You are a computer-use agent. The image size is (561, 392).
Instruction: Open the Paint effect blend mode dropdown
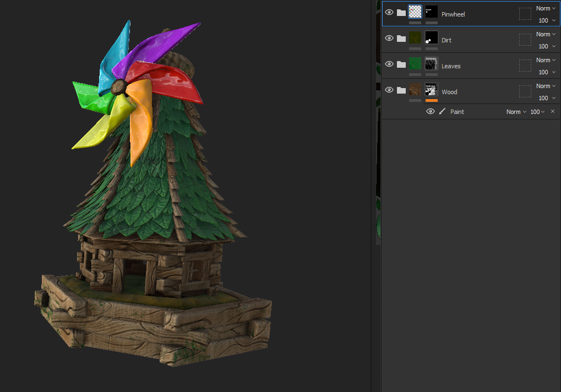(x=516, y=112)
